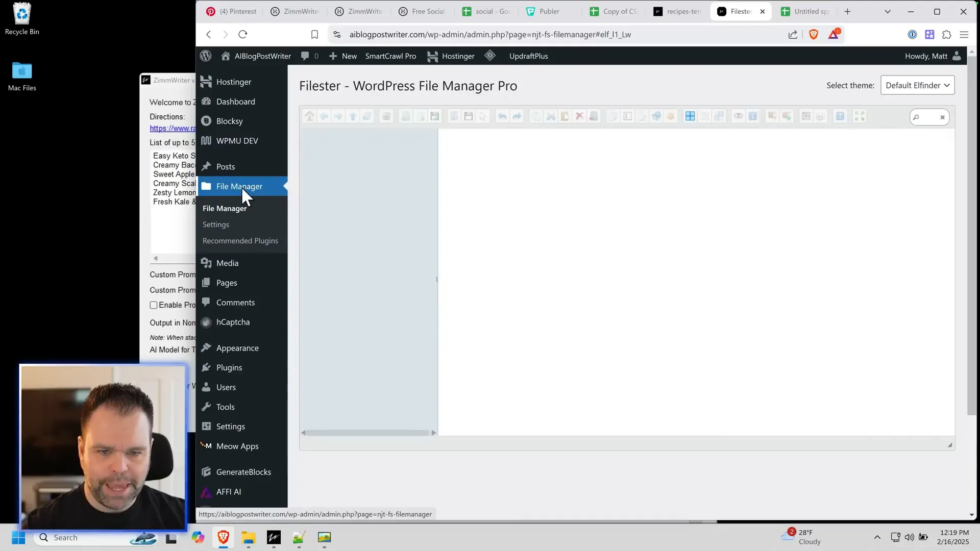Click UpdraftPlus in admin bar
Image resolution: width=980 pixels, height=551 pixels.
pos(528,56)
